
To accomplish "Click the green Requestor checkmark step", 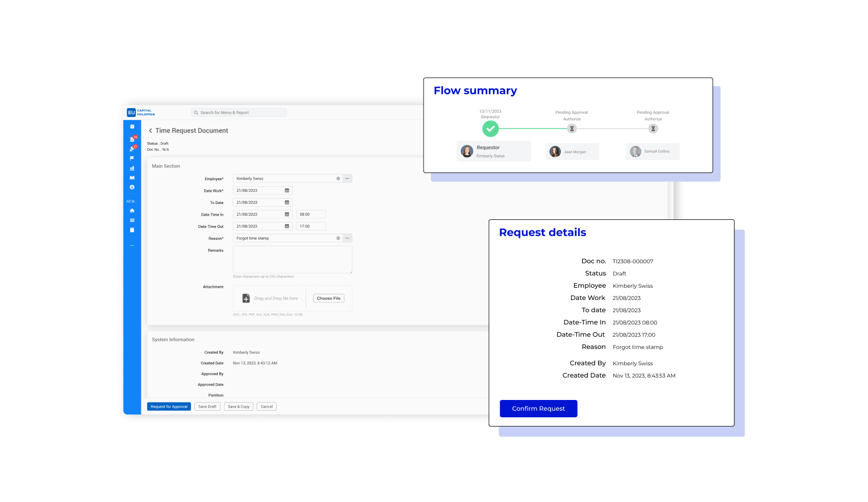I will 490,129.
